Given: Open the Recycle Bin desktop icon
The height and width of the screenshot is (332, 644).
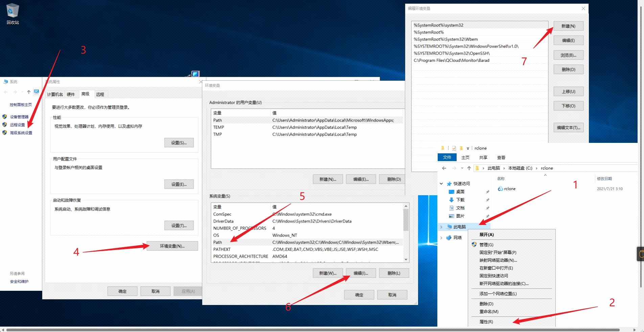Looking at the screenshot, I should 13,14.
